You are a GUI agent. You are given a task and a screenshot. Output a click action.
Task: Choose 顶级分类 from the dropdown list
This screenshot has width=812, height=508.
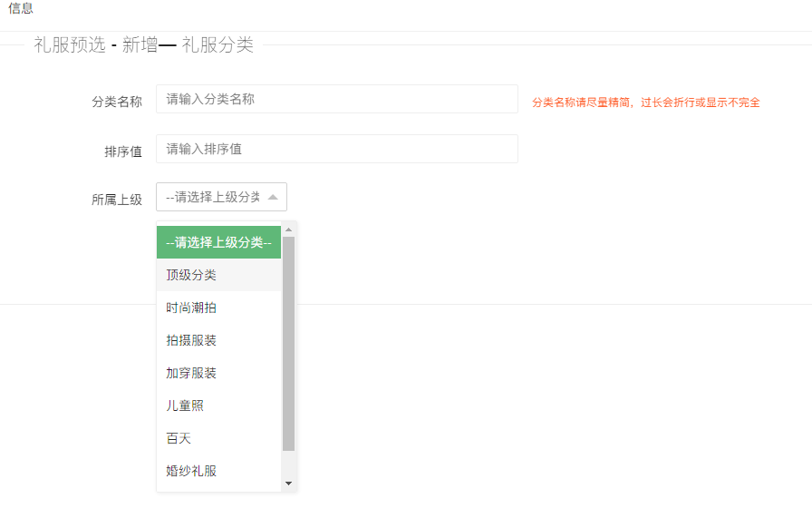[x=218, y=275]
